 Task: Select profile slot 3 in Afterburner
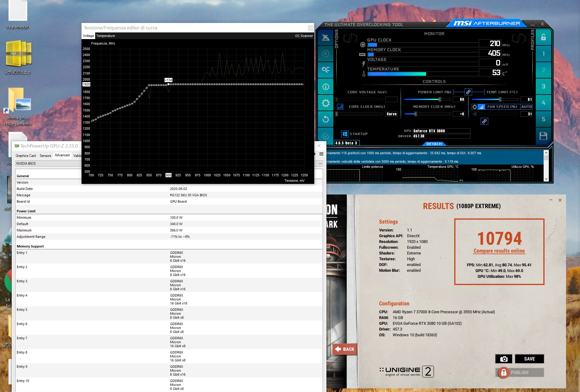pyautogui.click(x=543, y=86)
